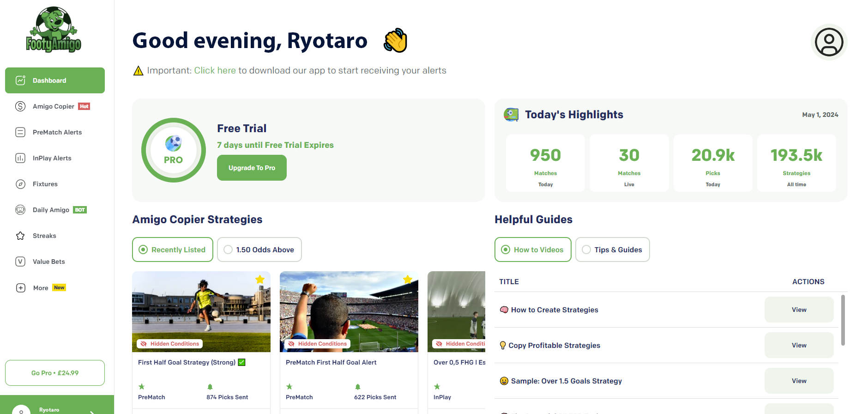Click the warning triangle icon
Screen dimensions: 868x414
coord(138,71)
